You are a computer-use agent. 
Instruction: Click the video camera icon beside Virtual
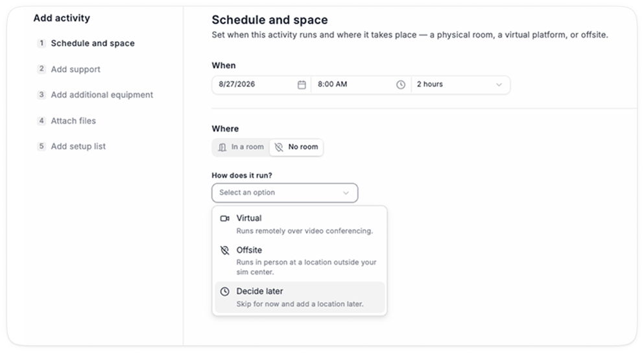point(224,218)
